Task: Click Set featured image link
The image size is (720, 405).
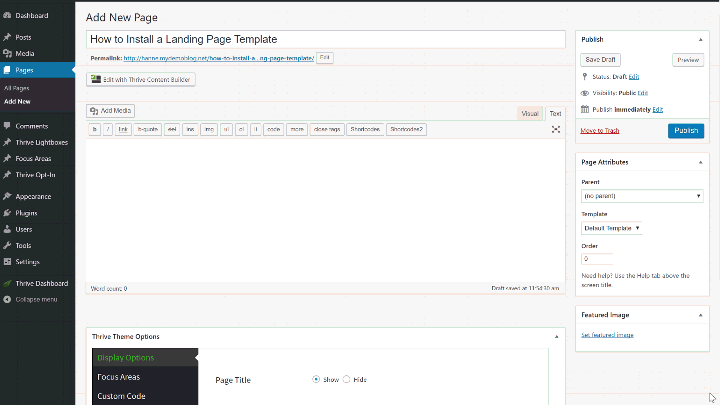Action: point(608,335)
